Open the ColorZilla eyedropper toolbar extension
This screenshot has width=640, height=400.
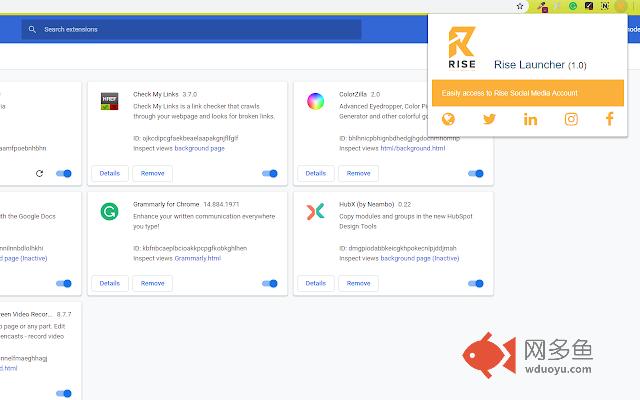point(542,7)
